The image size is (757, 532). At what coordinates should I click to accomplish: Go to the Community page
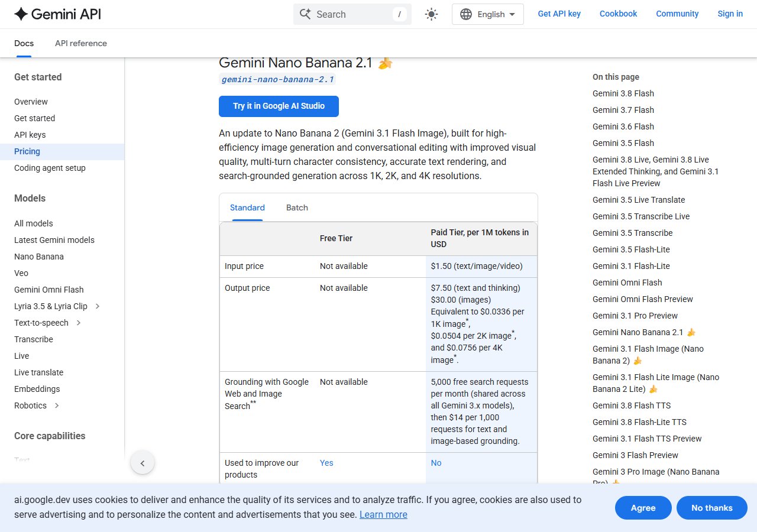pyautogui.click(x=677, y=14)
